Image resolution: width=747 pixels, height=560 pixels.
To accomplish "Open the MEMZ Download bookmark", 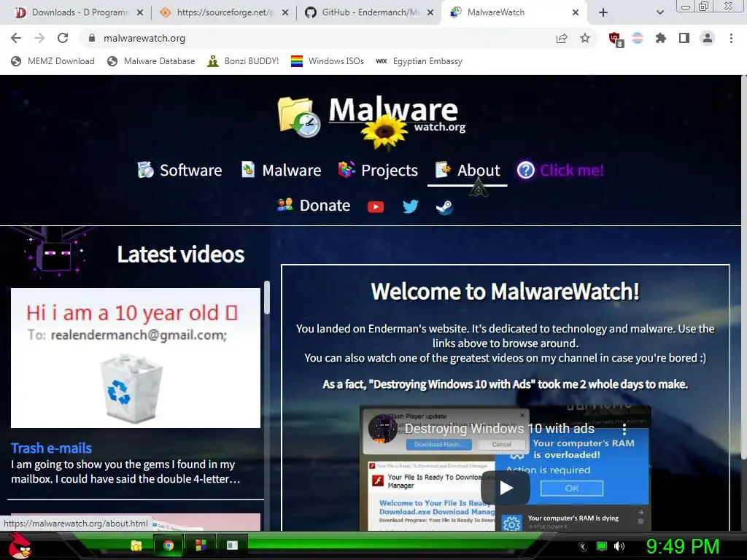I will (53, 61).
